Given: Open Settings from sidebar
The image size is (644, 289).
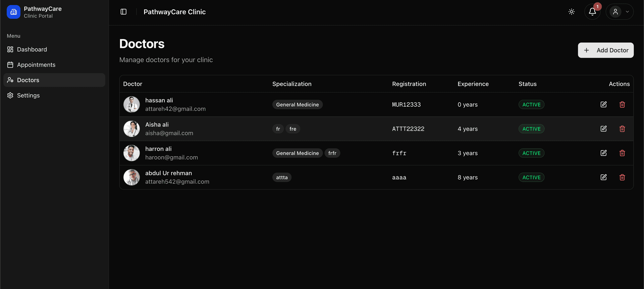Looking at the screenshot, I should point(54,96).
